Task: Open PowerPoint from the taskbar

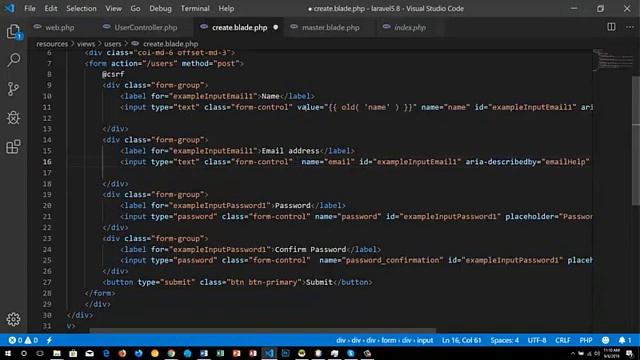Action: pos(236,353)
